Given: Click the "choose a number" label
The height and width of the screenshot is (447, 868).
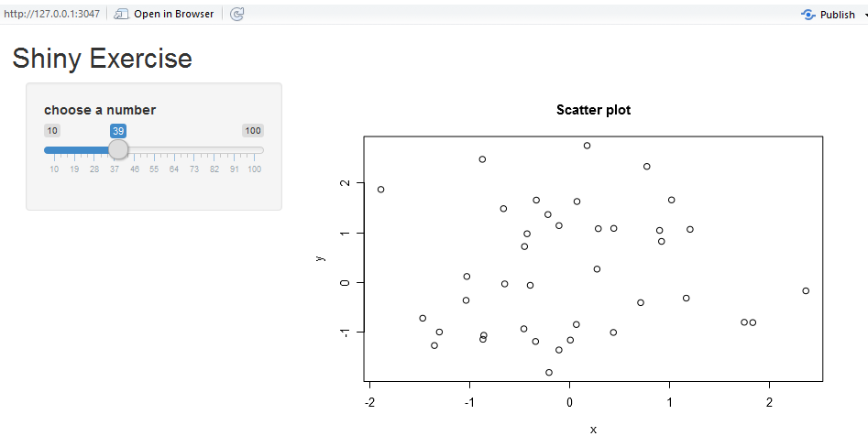Looking at the screenshot, I should click(100, 110).
